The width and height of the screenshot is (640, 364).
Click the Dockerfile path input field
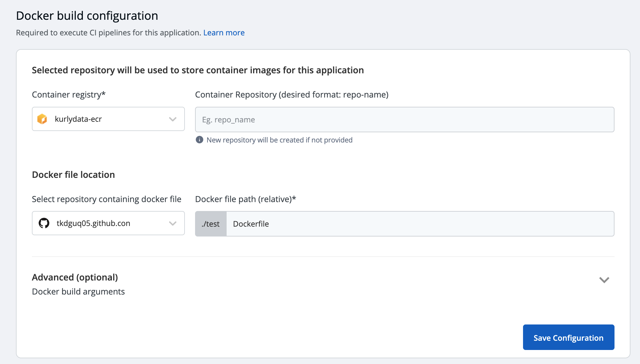point(420,224)
